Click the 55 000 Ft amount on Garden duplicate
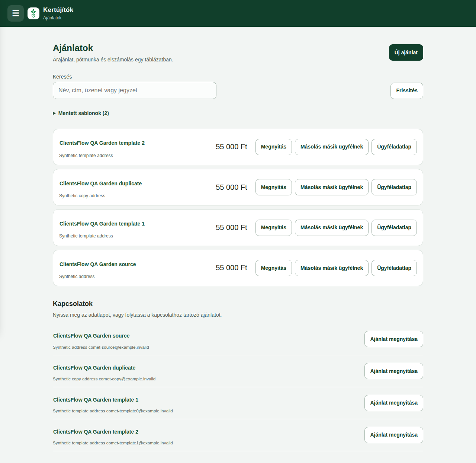The image size is (476, 463). tap(231, 187)
